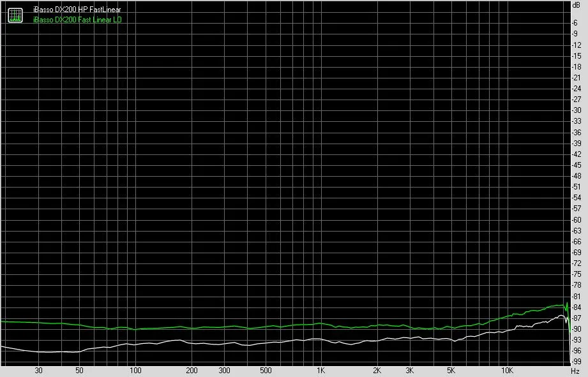Click the -75 dB axis label
The height and width of the screenshot is (377, 588).
point(577,274)
